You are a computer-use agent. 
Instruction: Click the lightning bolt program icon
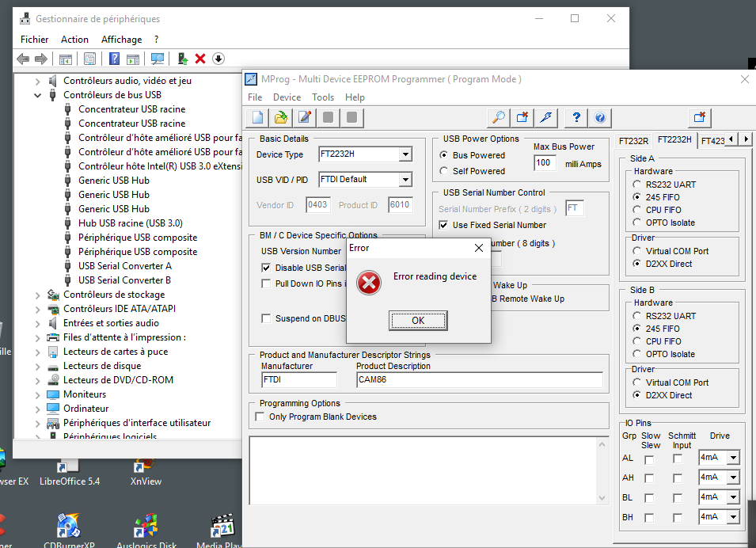click(545, 118)
